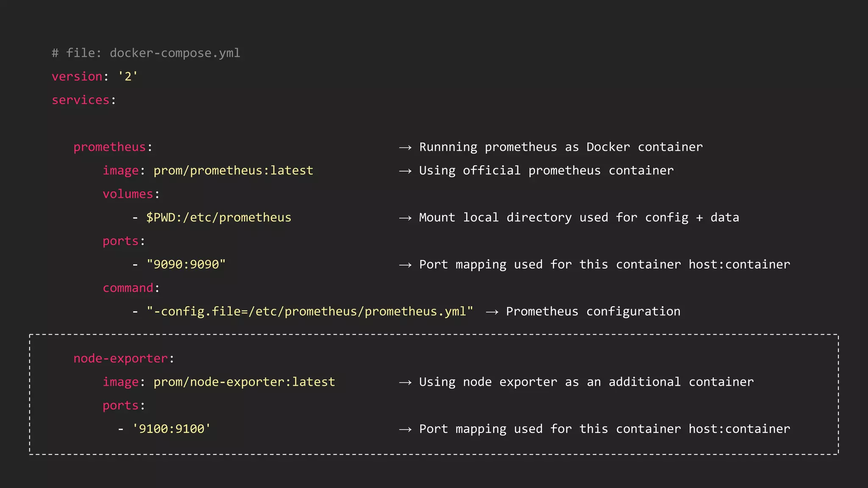Click arrow before "Using node exporter" note
The height and width of the screenshot is (488, 868).
405,383
